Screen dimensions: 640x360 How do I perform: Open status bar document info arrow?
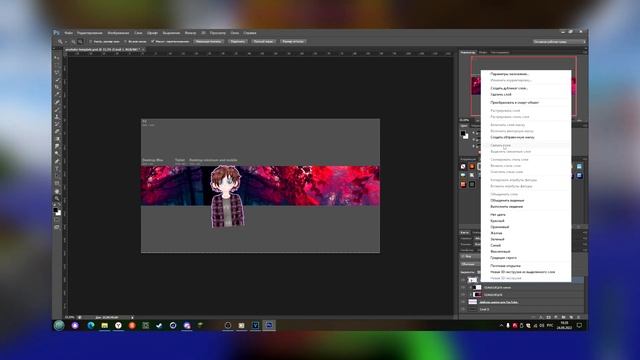tap(132, 317)
